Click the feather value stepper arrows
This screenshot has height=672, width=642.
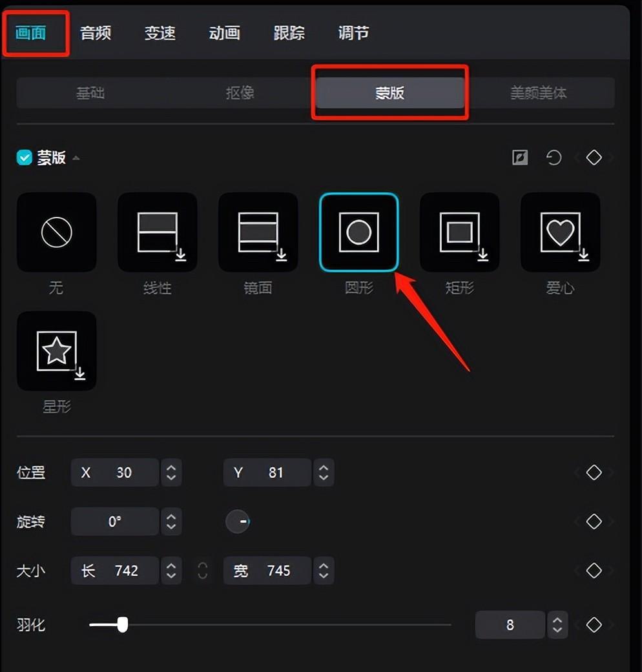(x=557, y=625)
